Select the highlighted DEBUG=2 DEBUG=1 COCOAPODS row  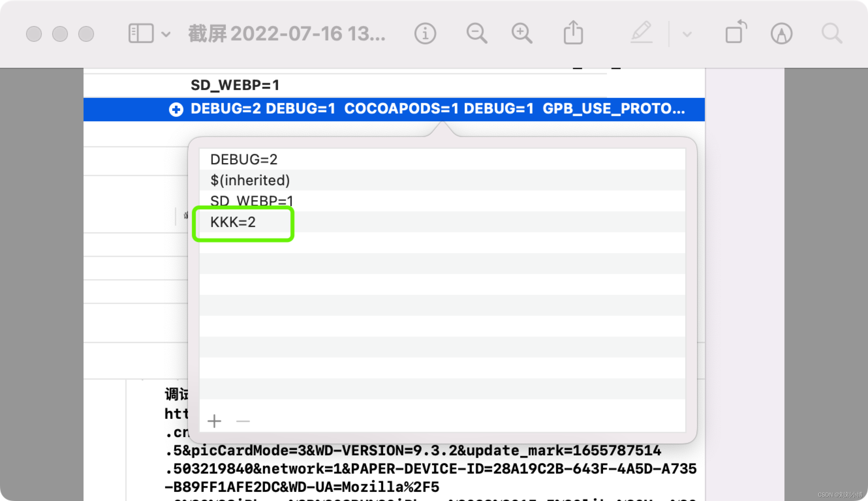click(394, 109)
